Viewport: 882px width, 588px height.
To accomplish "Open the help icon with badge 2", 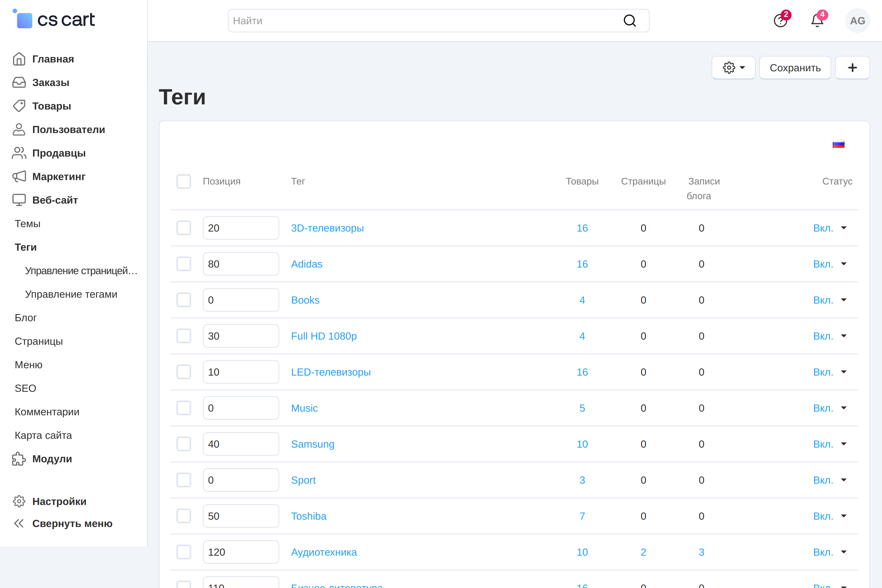I will click(x=781, y=20).
